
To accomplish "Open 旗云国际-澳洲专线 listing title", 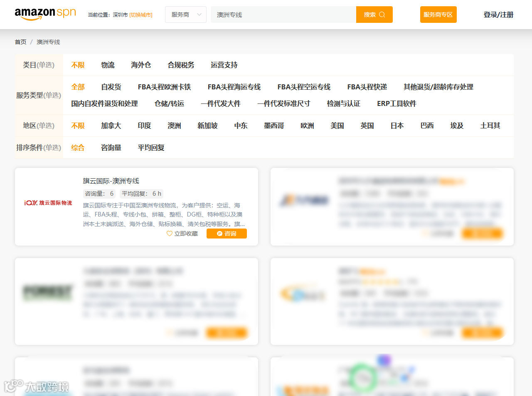I will [x=111, y=181].
